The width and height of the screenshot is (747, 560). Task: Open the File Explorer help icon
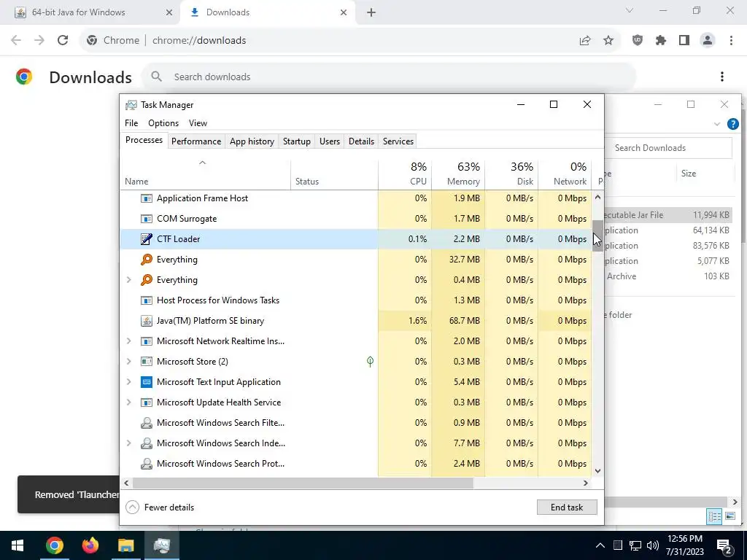(732, 124)
